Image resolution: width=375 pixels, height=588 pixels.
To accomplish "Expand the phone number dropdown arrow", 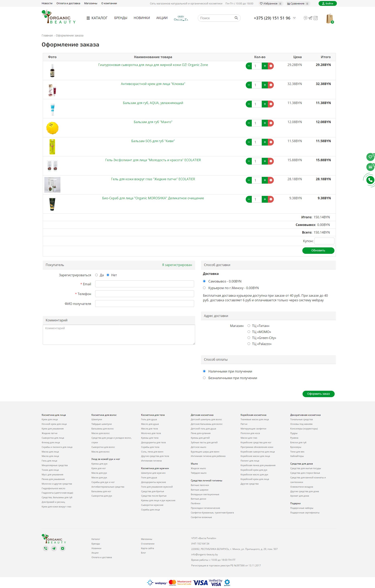I will pyautogui.click(x=294, y=18).
